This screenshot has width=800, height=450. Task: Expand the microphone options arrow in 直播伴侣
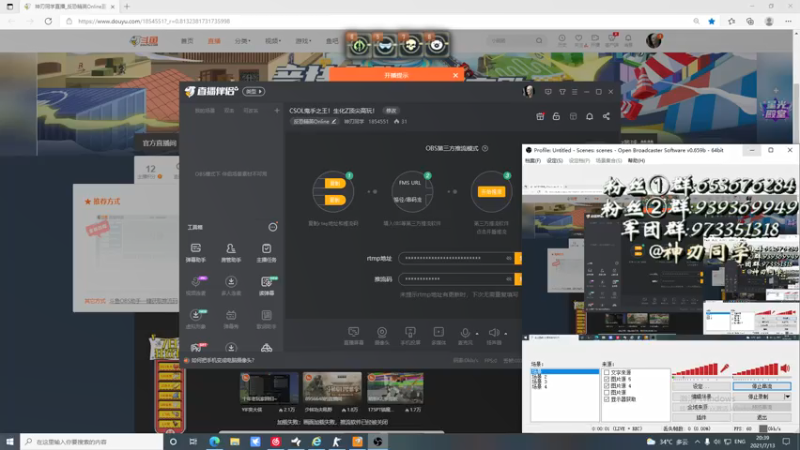click(x=477, y=334)
